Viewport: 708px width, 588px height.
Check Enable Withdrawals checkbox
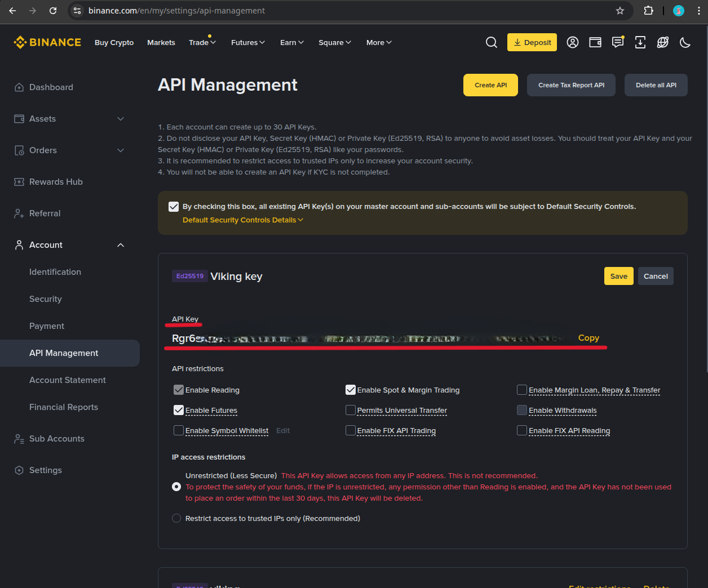522,410
